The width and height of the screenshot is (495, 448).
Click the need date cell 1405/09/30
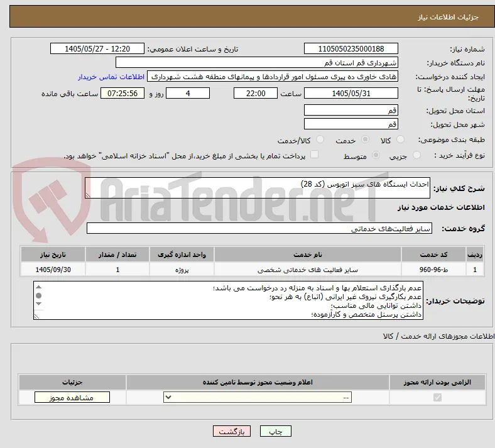click(53, 270)
